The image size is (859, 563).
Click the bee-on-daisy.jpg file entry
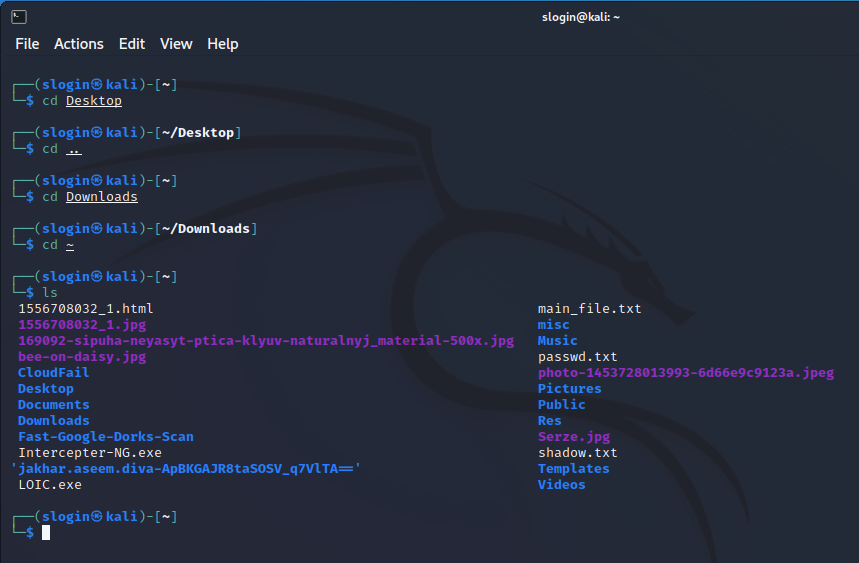[x=82, y=357]
